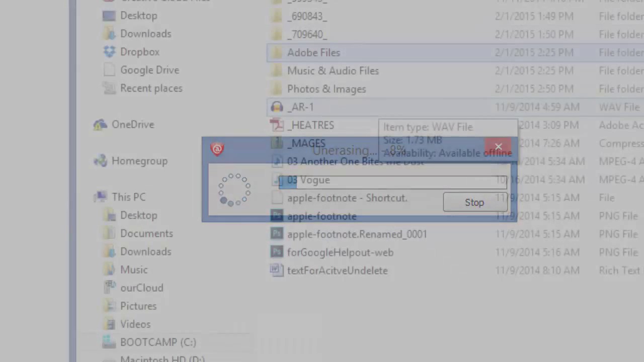
Task: Click icon of forGoogleHelpout-web
Action: (x=277, y=252)
